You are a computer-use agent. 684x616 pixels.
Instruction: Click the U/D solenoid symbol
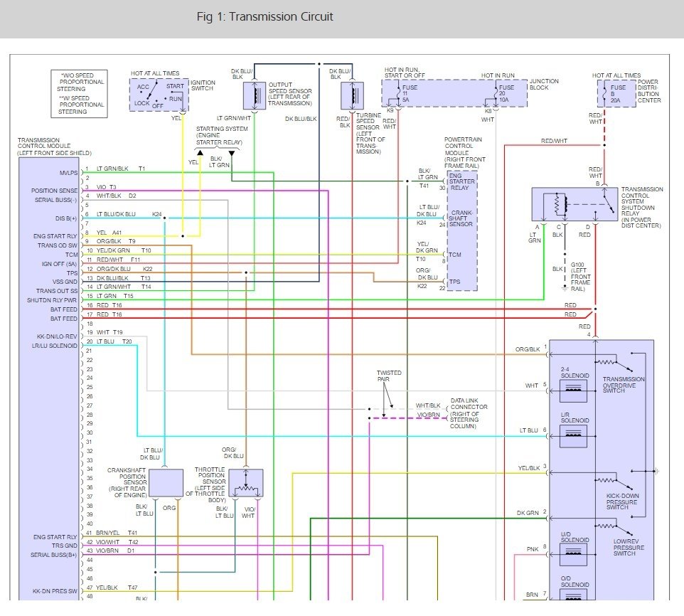pos(573,554)
